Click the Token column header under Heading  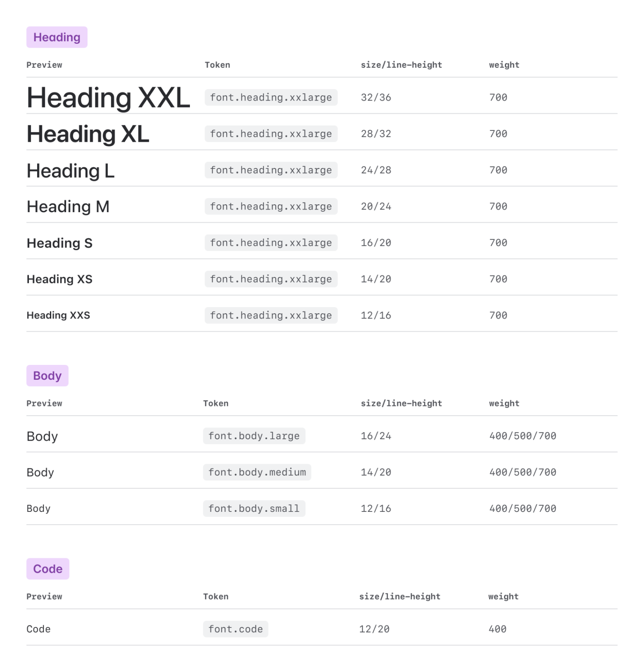217,65
